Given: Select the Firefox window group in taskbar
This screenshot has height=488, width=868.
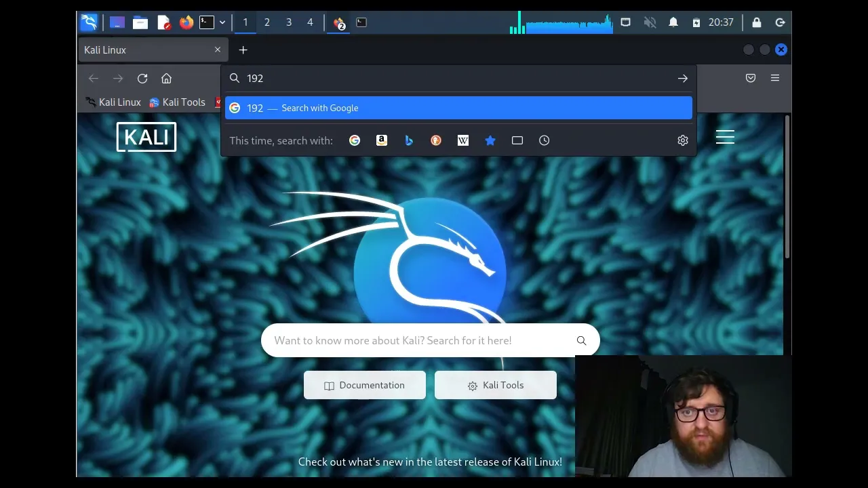Looking at the screenshot, I should tap(340, 22).
